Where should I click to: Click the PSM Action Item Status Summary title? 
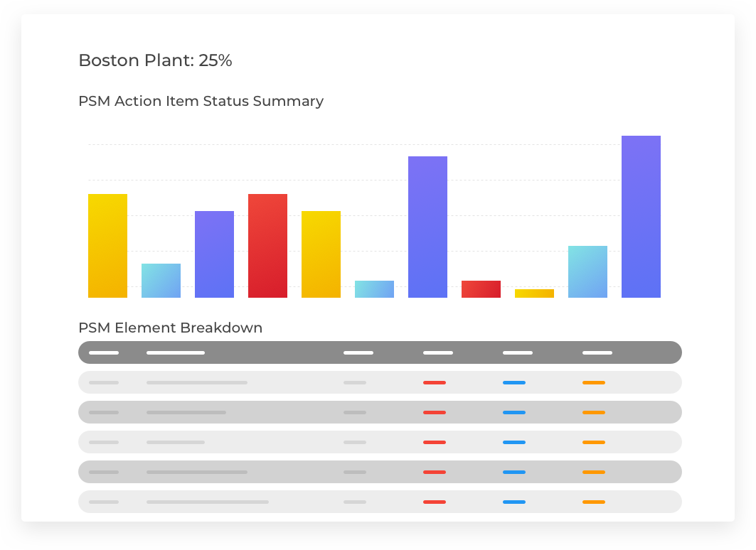tap(201, 101)
